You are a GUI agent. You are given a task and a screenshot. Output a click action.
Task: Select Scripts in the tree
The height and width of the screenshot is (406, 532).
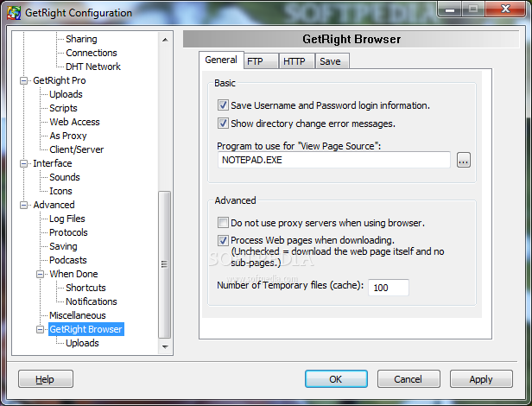63,108
